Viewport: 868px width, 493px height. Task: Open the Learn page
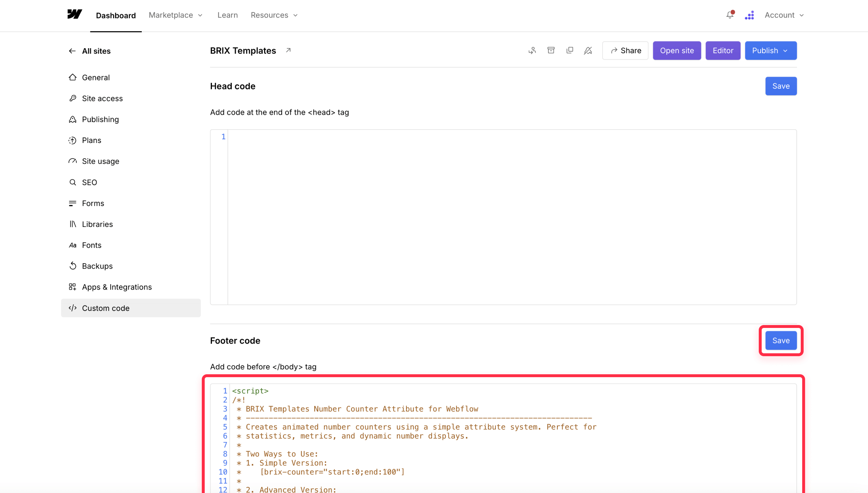[x=227, y=15]
